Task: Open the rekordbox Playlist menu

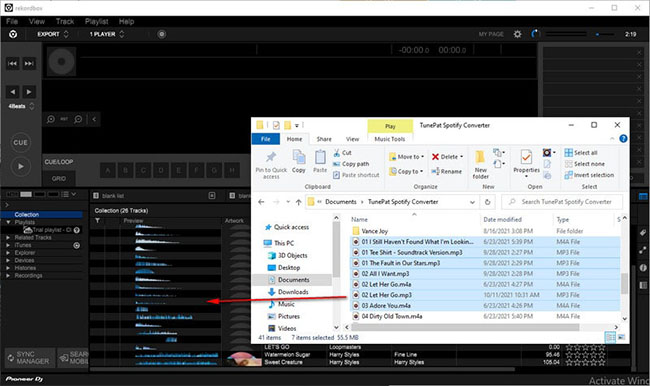Action: pyautogui.click(x=96, y=22)
